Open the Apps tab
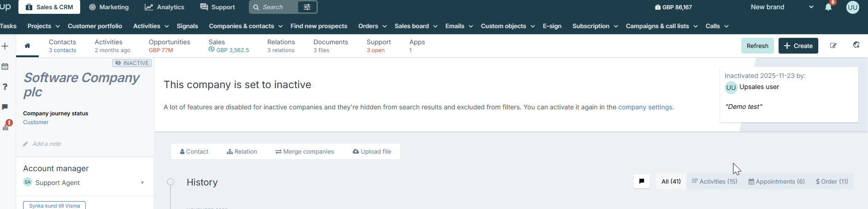The image size is (868, 209). (417, 46)
